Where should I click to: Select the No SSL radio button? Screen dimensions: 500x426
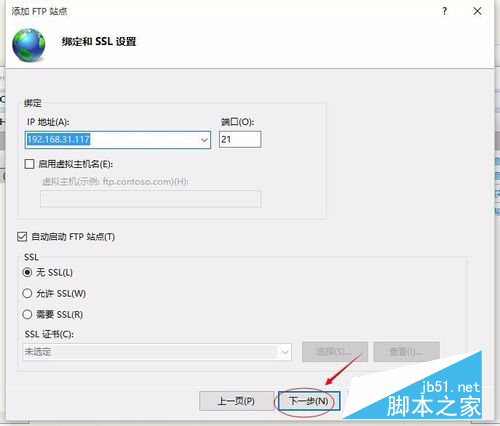click(x=27, y=272)
